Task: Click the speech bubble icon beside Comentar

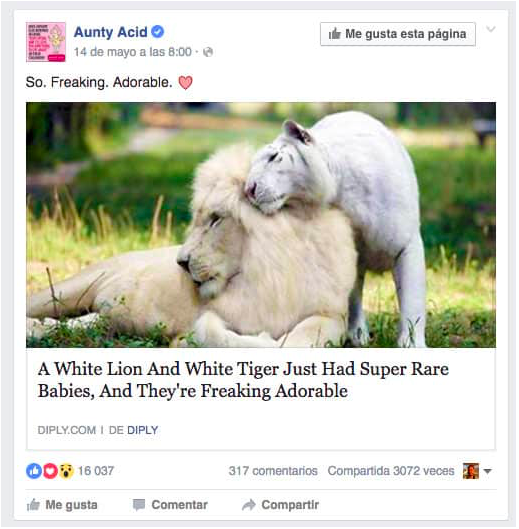Action: [139, 505]
